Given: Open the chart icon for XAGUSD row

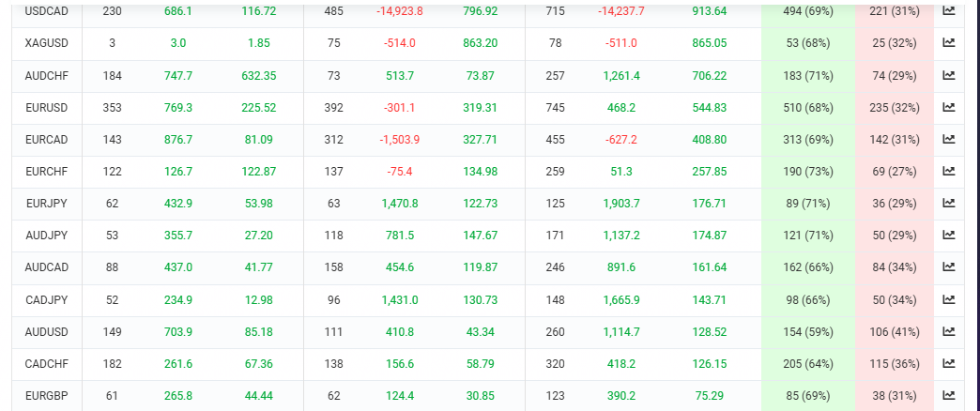Looking at the screenshot, I should 948,43.
